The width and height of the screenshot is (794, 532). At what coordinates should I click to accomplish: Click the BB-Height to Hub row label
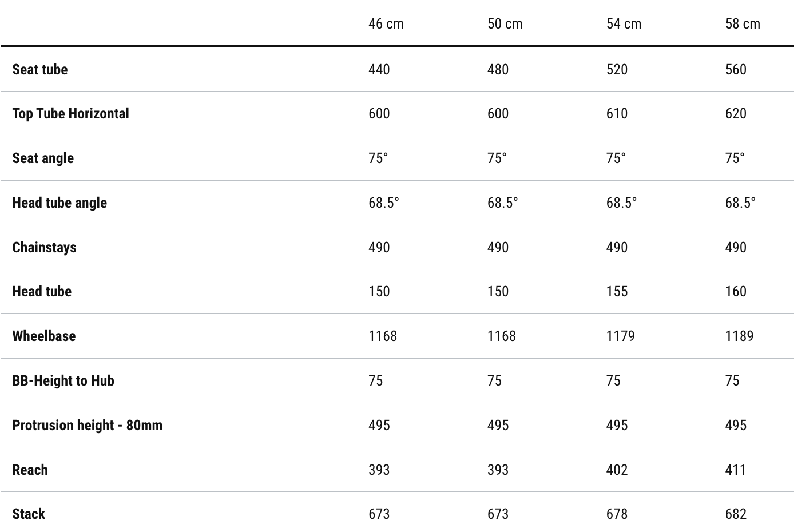[63, 380]
